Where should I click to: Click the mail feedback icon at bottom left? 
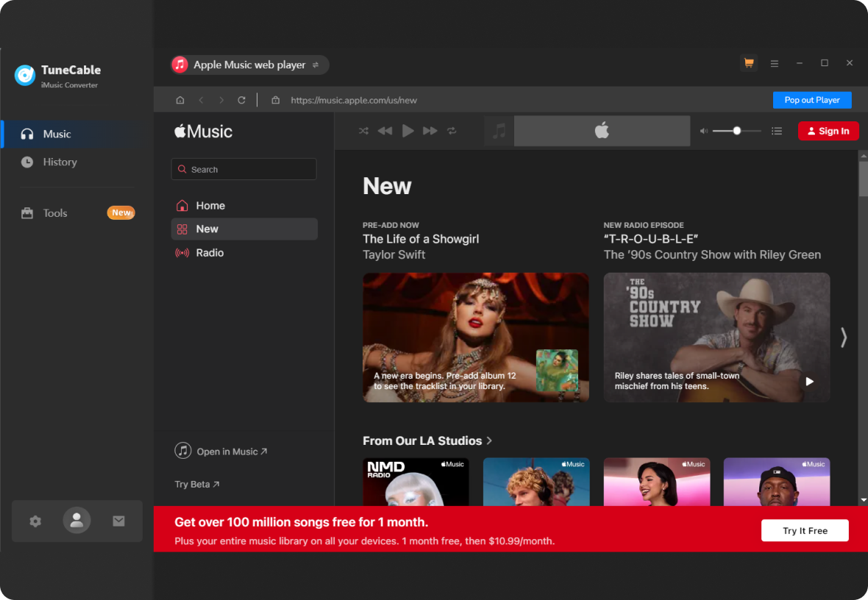tap(118, 521)
